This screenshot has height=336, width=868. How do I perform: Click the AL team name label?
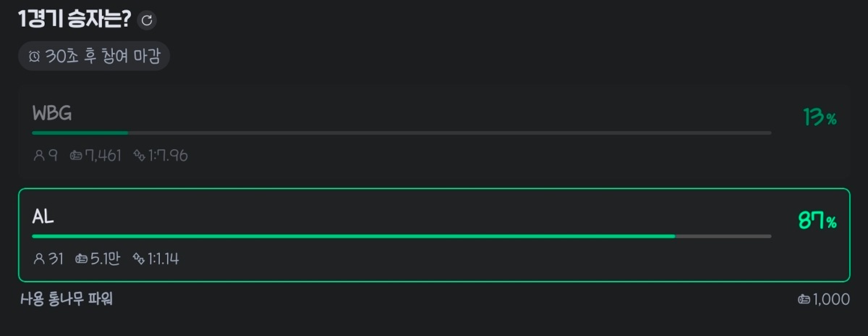[x=43, y=217]
